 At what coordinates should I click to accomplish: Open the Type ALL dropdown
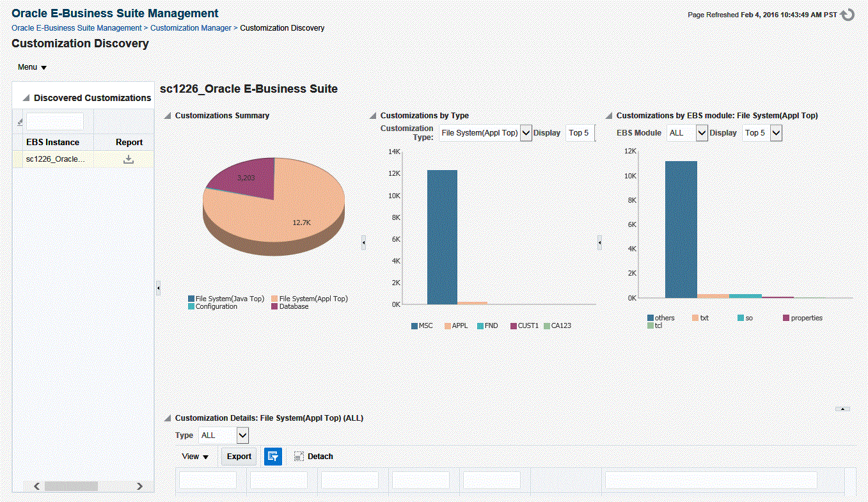[242, 435]
